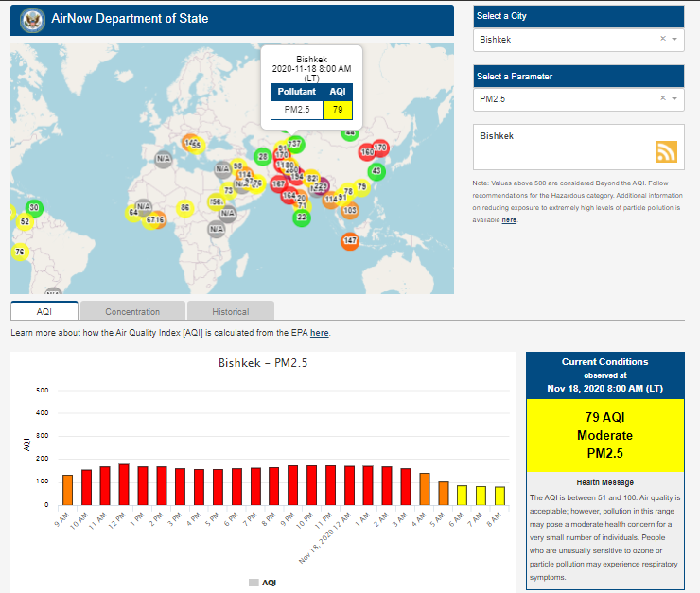700x593 pixels.
Task: Open the Historical tab
Action: click(x=230, y=311)
